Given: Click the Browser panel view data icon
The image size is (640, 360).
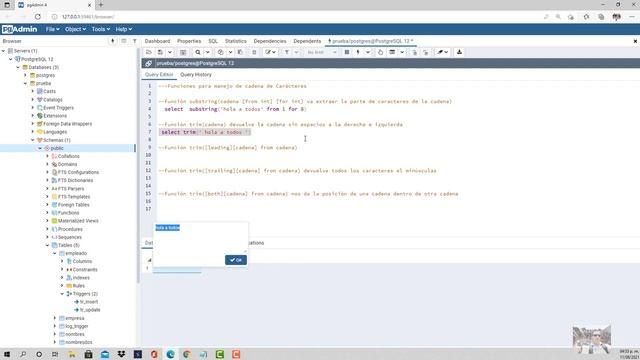Looking at the screenshot, I should tap(124, 41).
